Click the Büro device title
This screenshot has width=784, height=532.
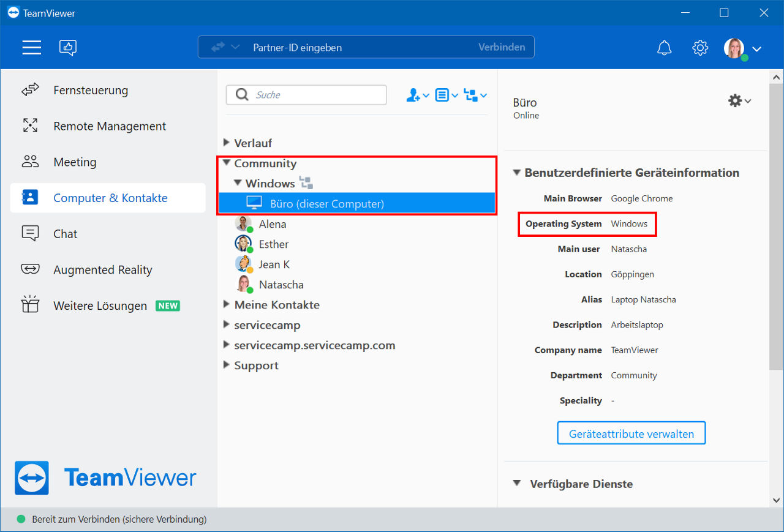[x=525, y=102]
